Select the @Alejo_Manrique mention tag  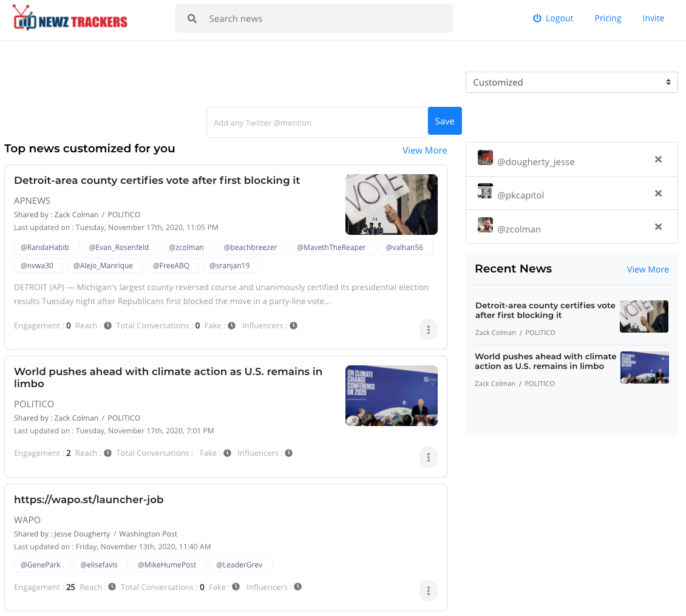coord(104,266)
